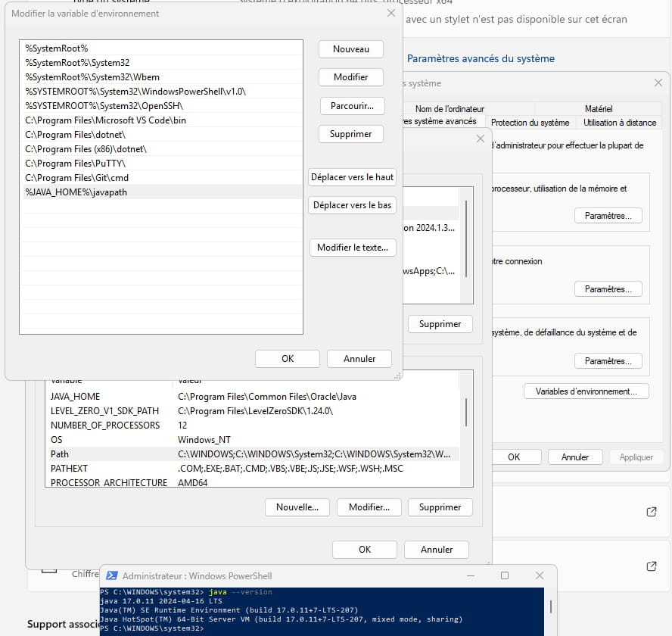Image resolution: width=672 pixels, height=636 pixels.
Task: Go to the Utilisation à distance tab
Action: pos(620,122)
